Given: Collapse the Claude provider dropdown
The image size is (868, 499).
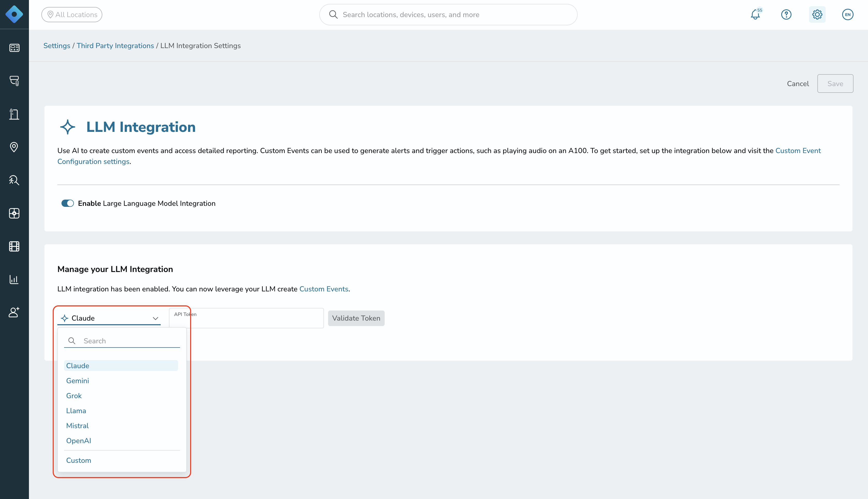Looking at the screenshot, I should pyautogui.click(x=109, y=318).
